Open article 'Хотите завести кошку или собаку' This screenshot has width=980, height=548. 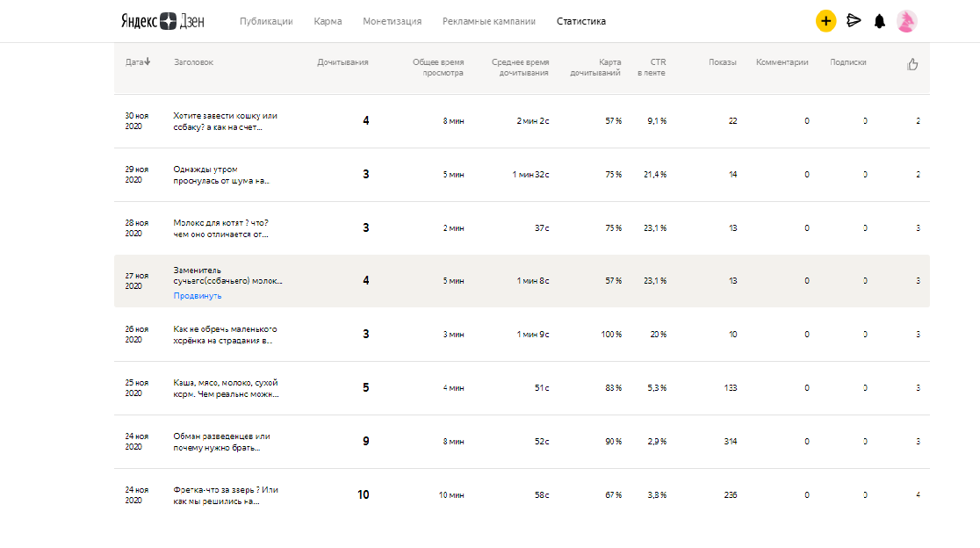coord(225,121)
